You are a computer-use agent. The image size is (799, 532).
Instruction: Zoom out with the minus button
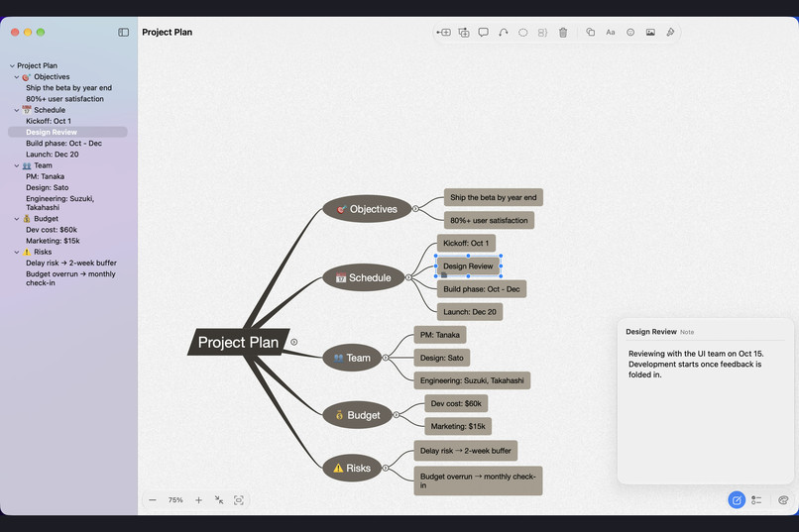click(x=153, y=500)
